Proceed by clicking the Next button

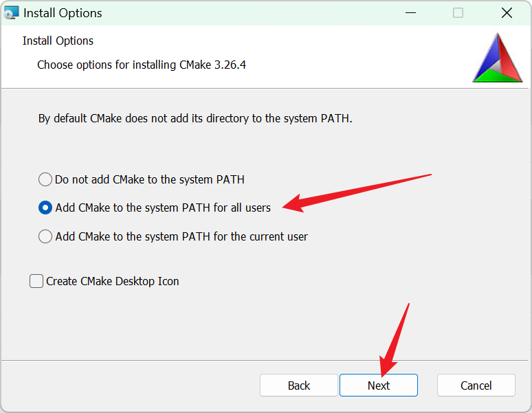(379, 386)
